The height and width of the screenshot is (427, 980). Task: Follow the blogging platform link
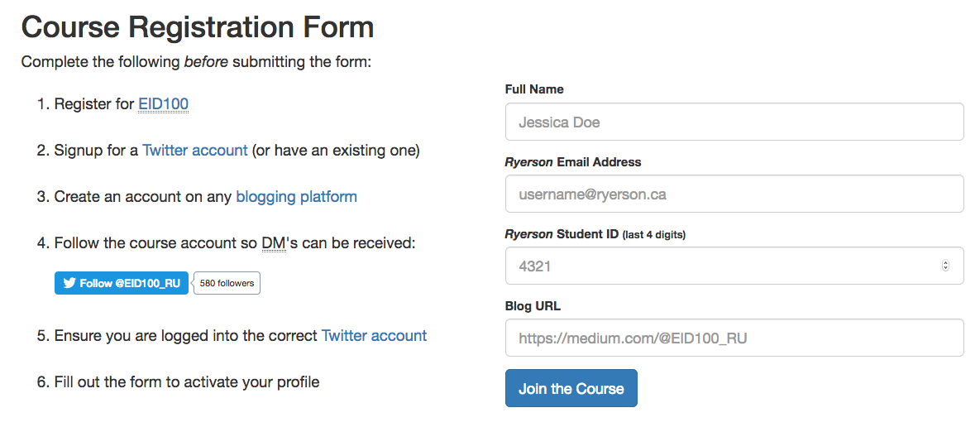click(x=296, y=197)
